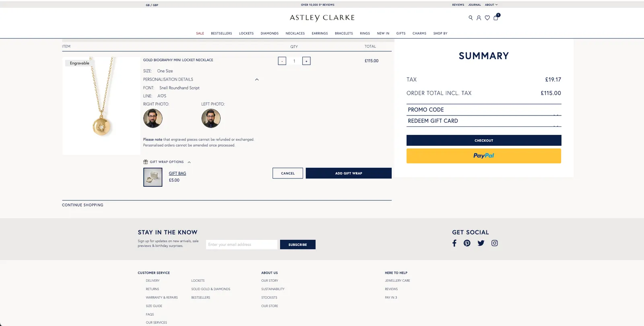644x326 pixels.
Task: Open the shopping bag icon
Action: [x=496, y=17]
